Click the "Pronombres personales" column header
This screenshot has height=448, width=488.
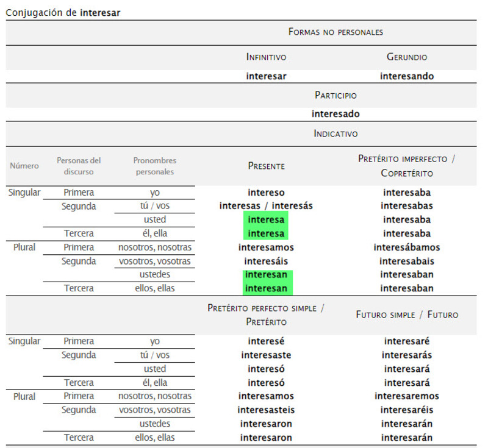[155, 166]
